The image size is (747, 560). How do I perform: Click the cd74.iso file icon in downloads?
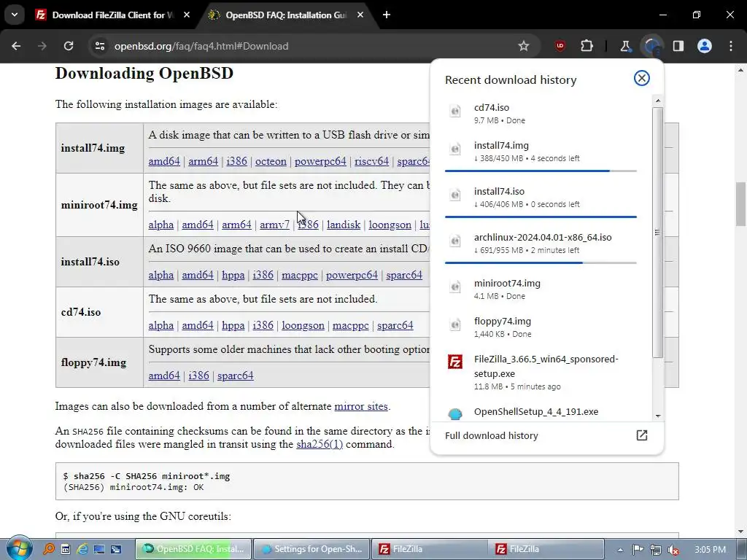pyautogui.click(x=455, y=112)
